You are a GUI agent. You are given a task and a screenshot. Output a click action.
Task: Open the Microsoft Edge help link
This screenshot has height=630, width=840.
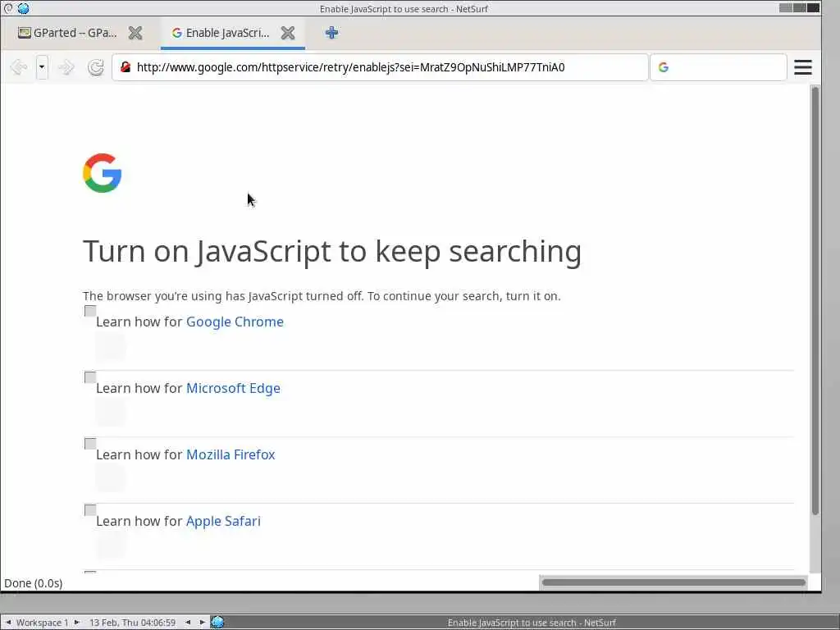click(x=233, y=388)
